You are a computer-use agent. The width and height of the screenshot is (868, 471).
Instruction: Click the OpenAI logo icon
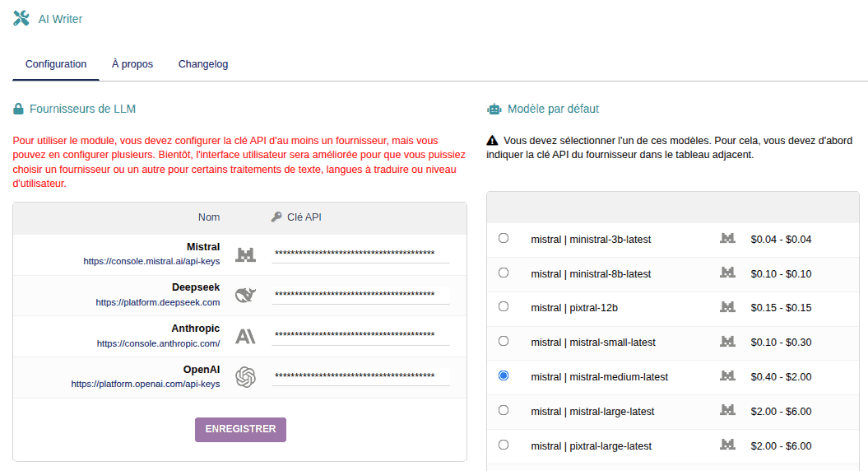click(245, 377)
